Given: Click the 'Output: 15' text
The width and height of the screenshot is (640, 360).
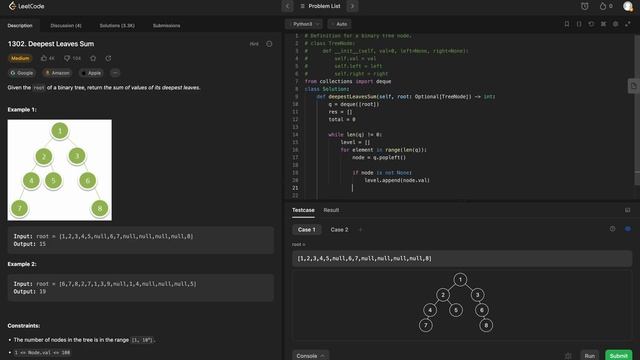Looking at the screenshot, I should click(30, 244).
